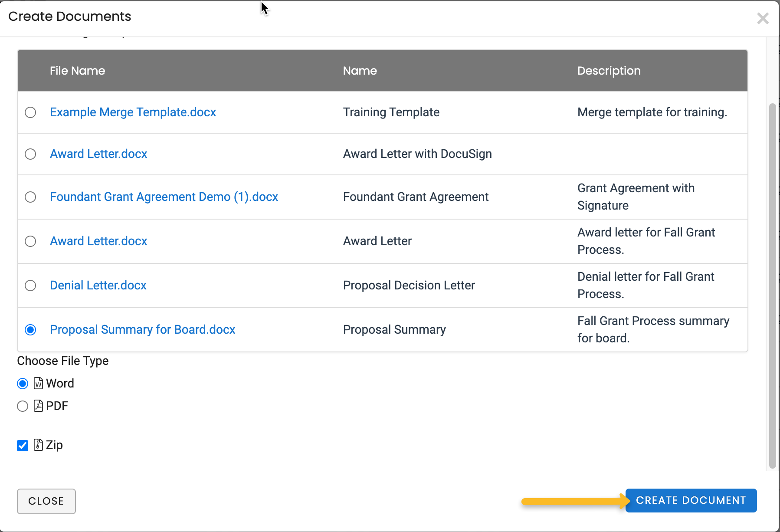The width and height of the screenshot is (780, 532).
Task: Open Proposal Summary for Board.docx link
Action: (142, 330)
